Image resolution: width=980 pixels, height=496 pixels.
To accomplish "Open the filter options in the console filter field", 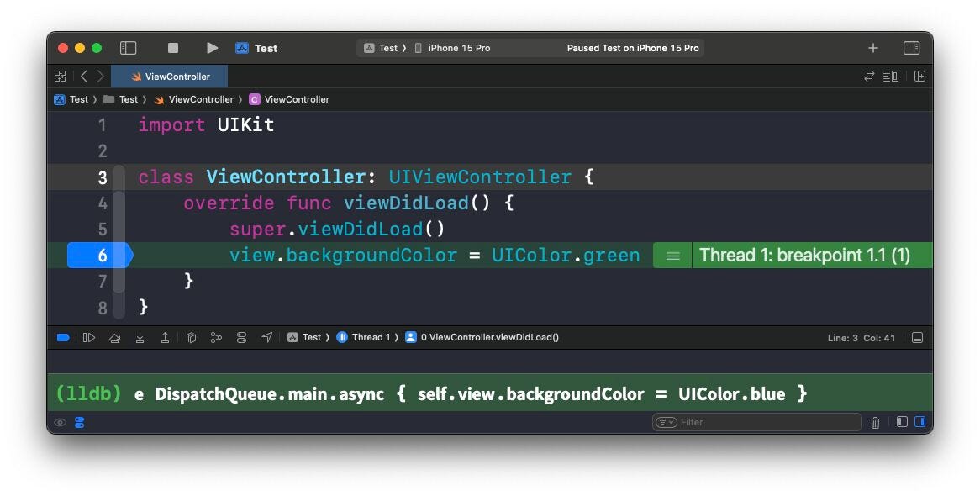I will tap(665, 422).
